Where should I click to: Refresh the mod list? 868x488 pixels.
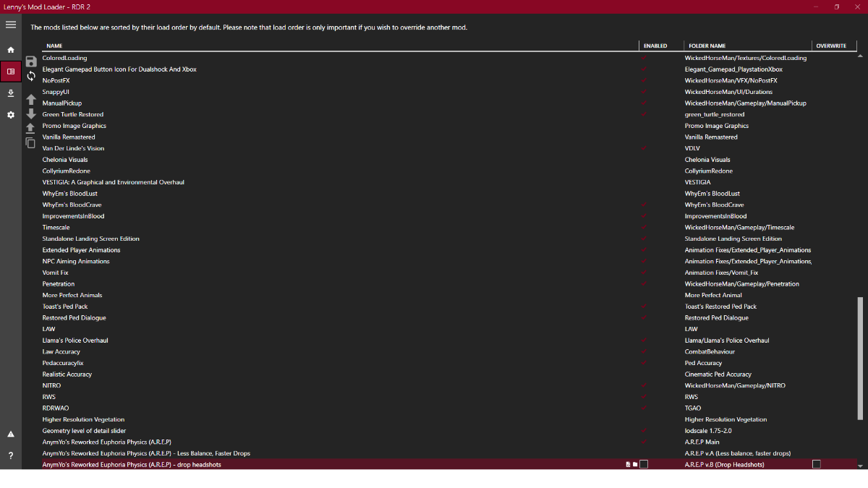click(31, 76)
